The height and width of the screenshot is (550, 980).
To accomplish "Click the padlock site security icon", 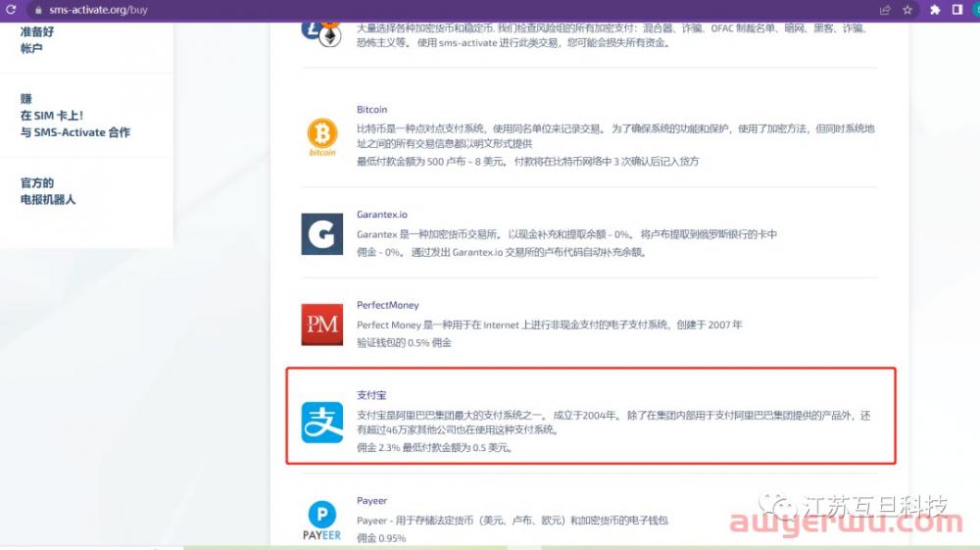I will tap(38, 10).
